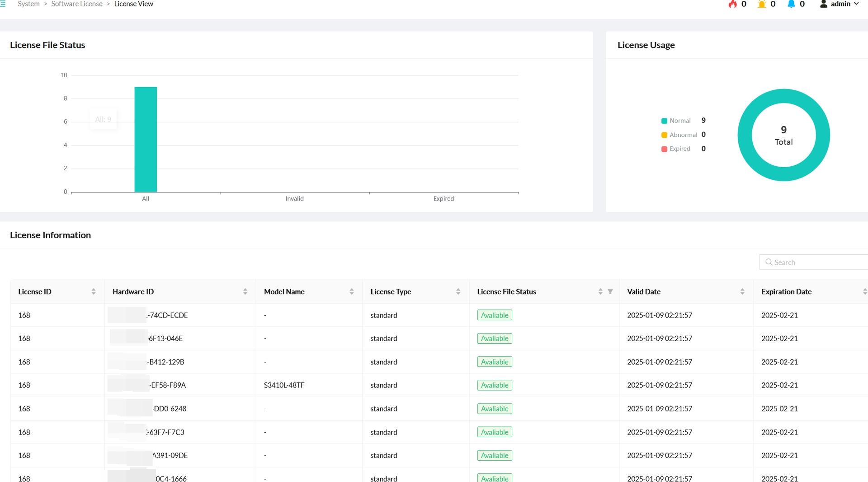Open the License File Status filter icon

(610, 292)
